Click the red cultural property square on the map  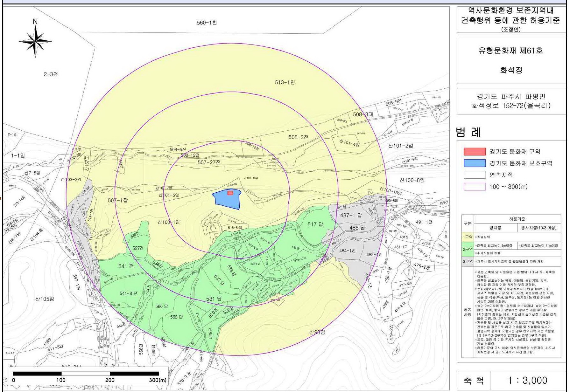(x=230, y=193)
